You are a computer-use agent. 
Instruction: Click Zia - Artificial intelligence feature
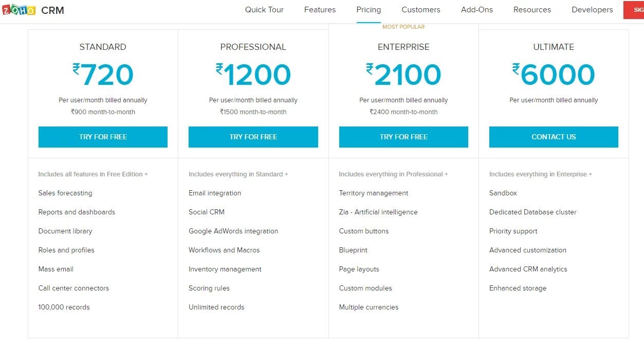click(x=378, y=212)
